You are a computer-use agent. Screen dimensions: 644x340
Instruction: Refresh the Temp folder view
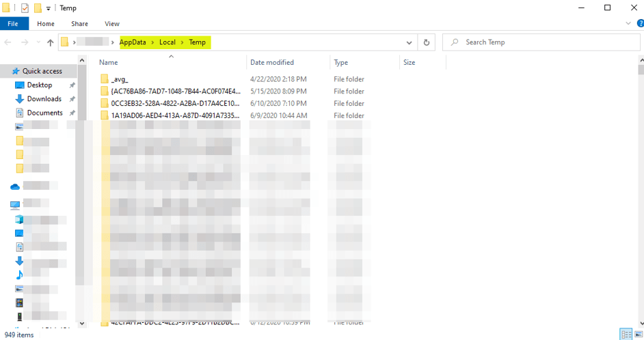pyautogui.click(x=427, y=42)
